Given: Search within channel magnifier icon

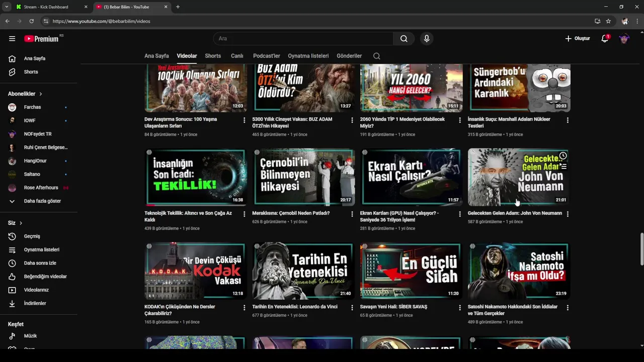Looking at the screenshot, I should pos(377,56).
